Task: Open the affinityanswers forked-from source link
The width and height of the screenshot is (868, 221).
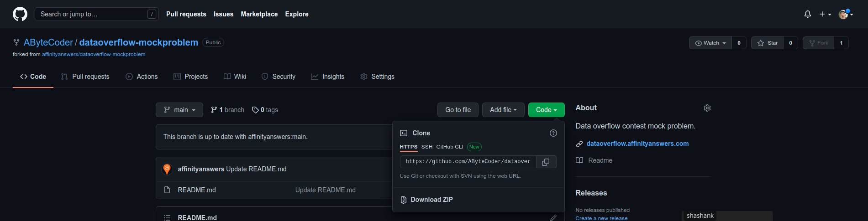Action: 94,54
